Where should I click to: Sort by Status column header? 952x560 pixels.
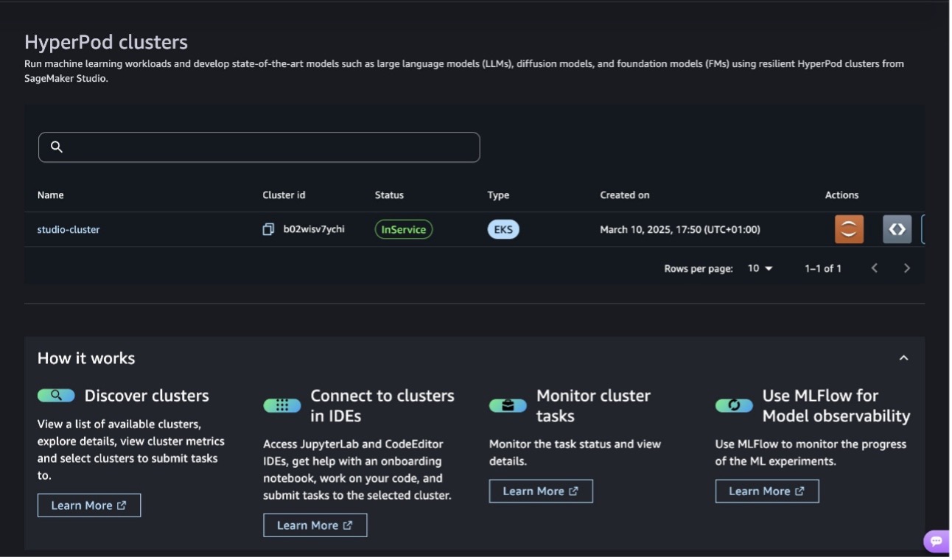(389, 195)
